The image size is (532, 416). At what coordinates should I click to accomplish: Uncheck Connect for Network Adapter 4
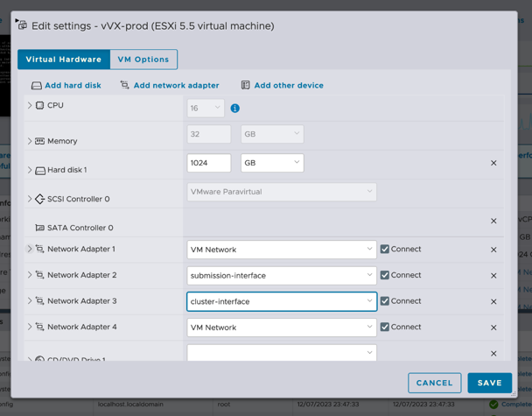(x=384, y=327)
